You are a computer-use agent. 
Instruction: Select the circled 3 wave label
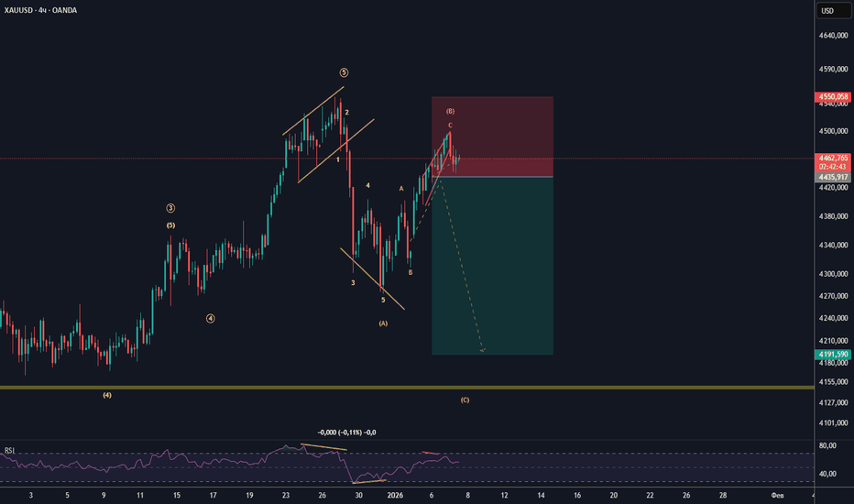(170, 209)
